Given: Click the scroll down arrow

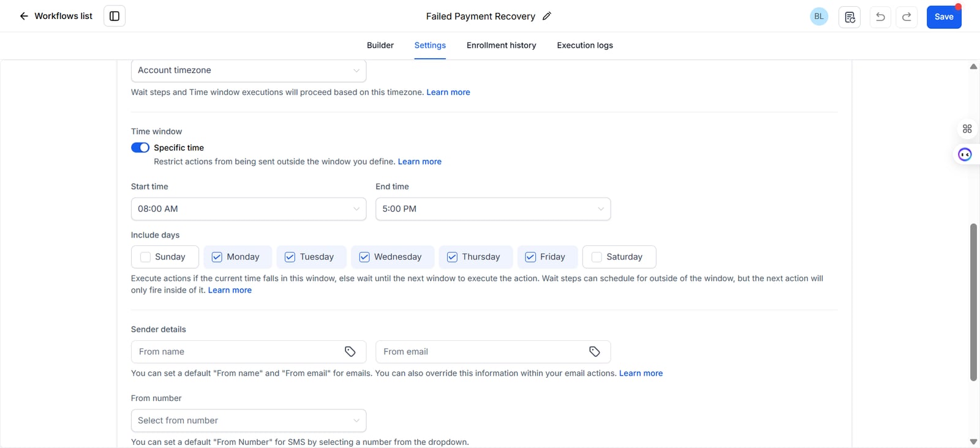Looking at the screenshot, I should (973, 441).
